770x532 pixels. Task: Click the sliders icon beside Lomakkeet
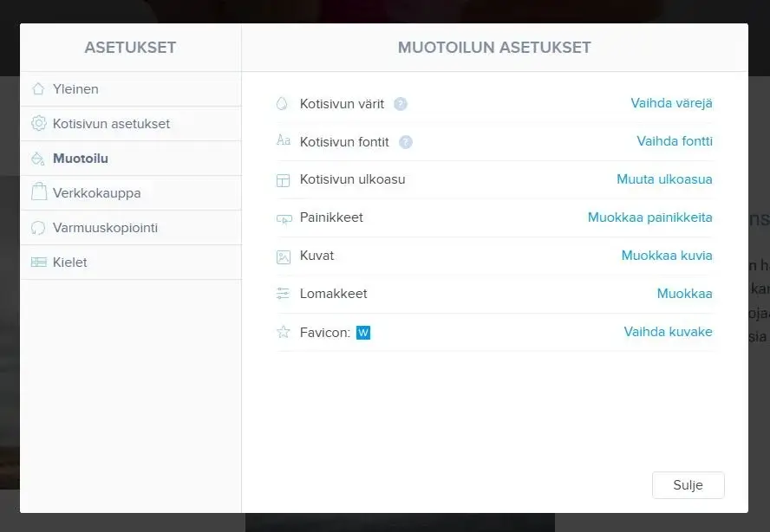(x=283, y=294)
